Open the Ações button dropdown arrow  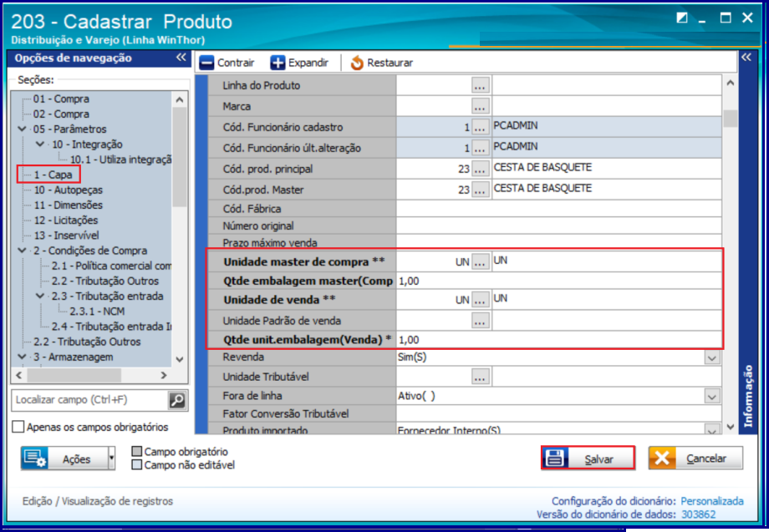tap(111, 459)
